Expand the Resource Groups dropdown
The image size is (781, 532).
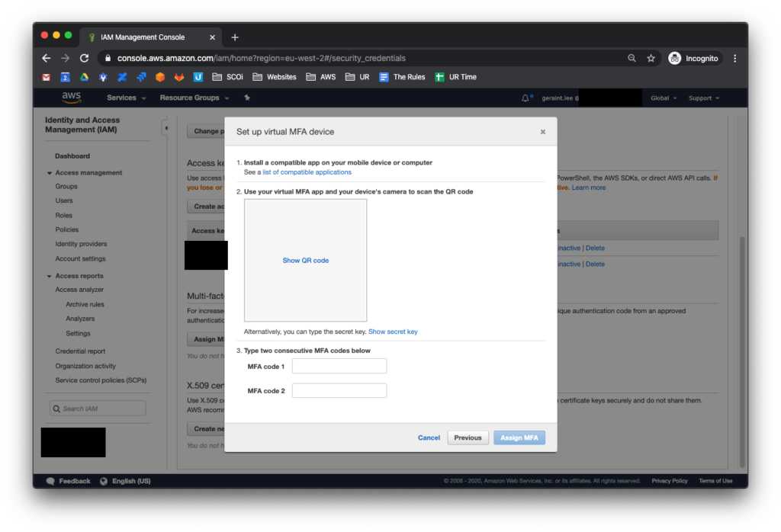194,98
